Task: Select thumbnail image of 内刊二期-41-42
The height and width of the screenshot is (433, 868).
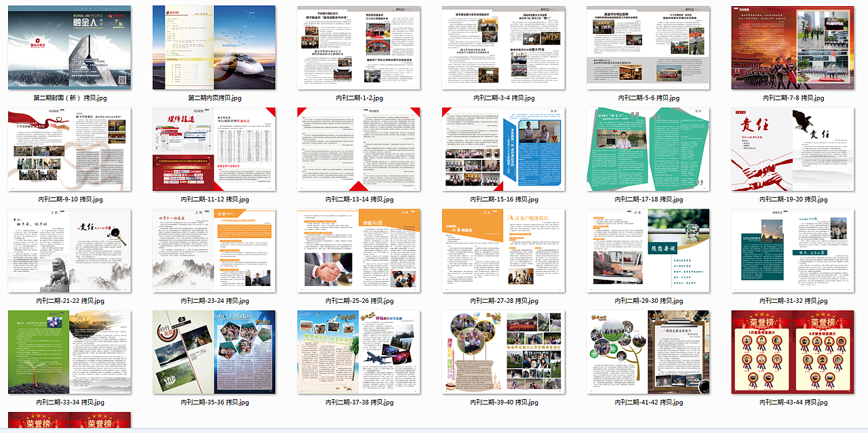Action: (x=648, y=352)
